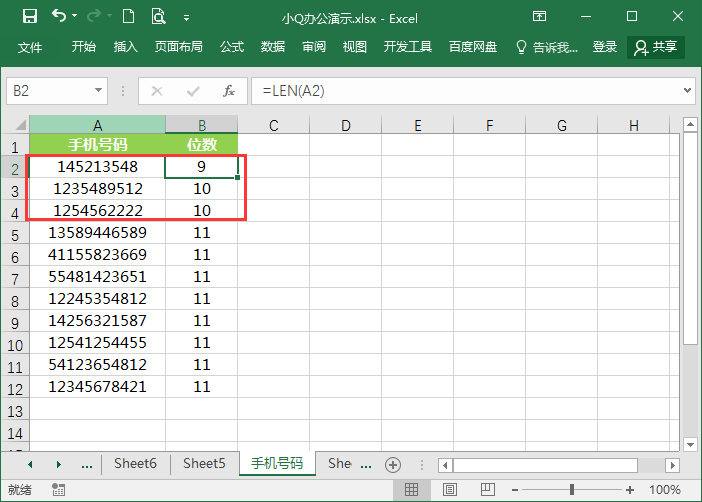Click the Print Preview icon
Image resolution: width=702 pixels, height=502 pixels.
(158, 17)
